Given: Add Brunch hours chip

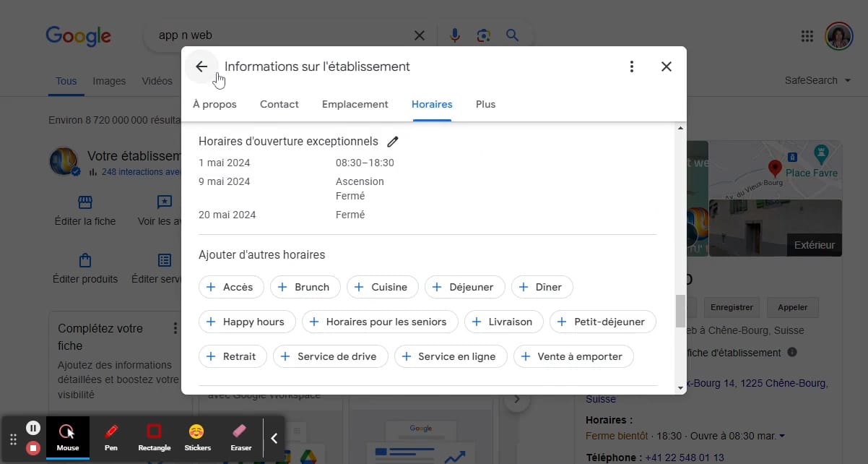Looking at the screenshot, I should point(305,287).
